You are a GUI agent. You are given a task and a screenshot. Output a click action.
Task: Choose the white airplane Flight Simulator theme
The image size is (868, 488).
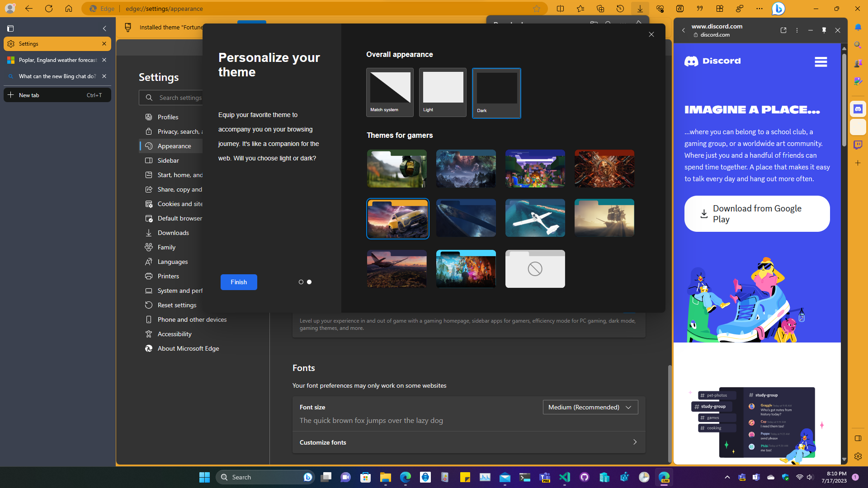pyautogui.click(x=535, y=218)
